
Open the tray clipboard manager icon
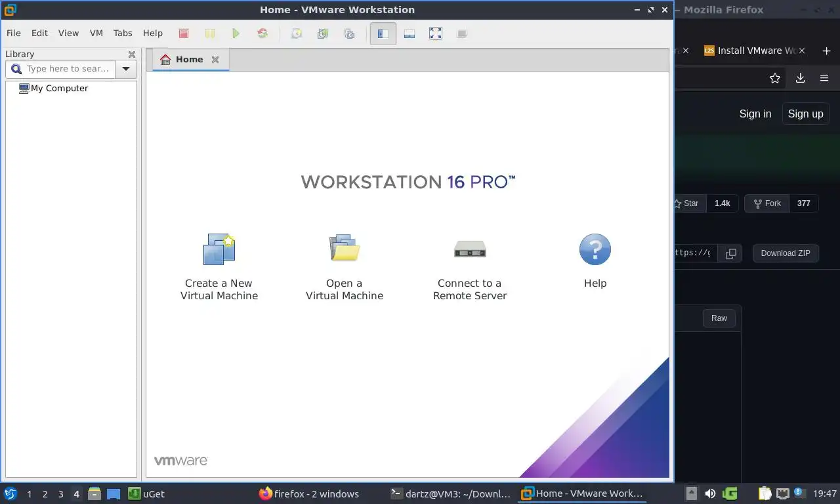765,493
